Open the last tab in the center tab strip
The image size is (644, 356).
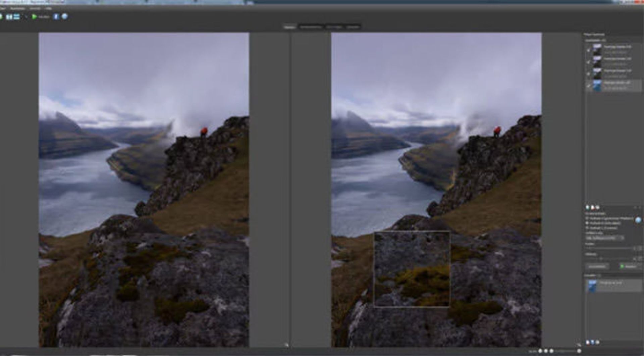(x=353, y=27)
